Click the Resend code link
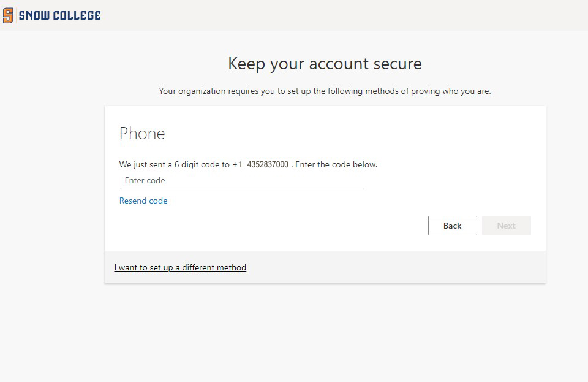 [143, 201]
